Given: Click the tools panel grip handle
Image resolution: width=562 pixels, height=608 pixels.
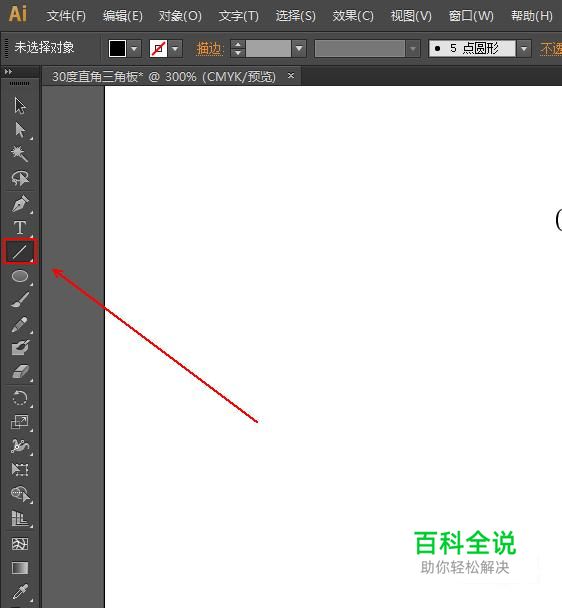Looking at the screenshot, I should [x=19, y=83].
